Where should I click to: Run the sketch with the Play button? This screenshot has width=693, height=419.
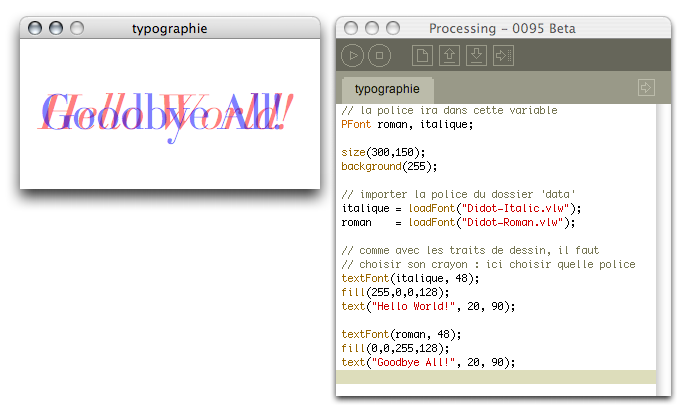pyautogui.click(x=354, y=57)
